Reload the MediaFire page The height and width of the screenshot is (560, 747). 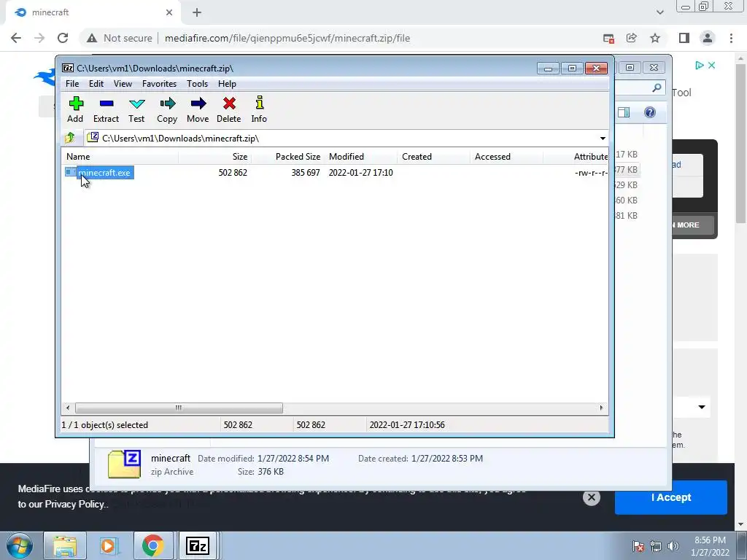point(63,38)
